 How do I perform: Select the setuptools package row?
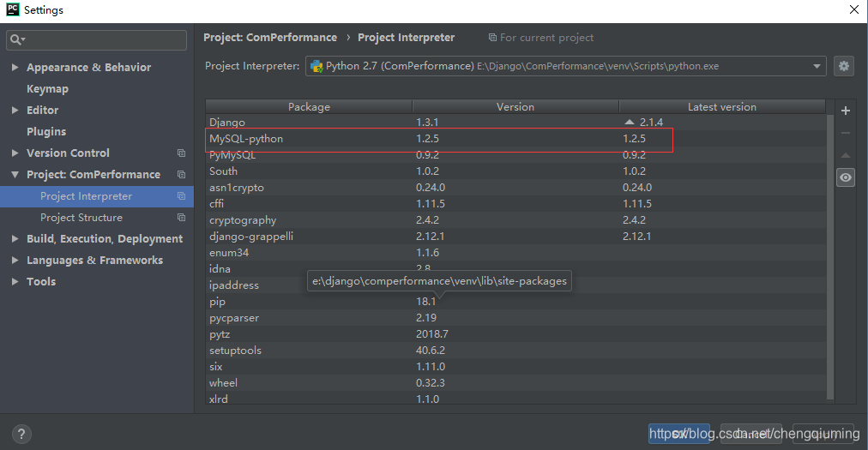[x=516, y=351]
